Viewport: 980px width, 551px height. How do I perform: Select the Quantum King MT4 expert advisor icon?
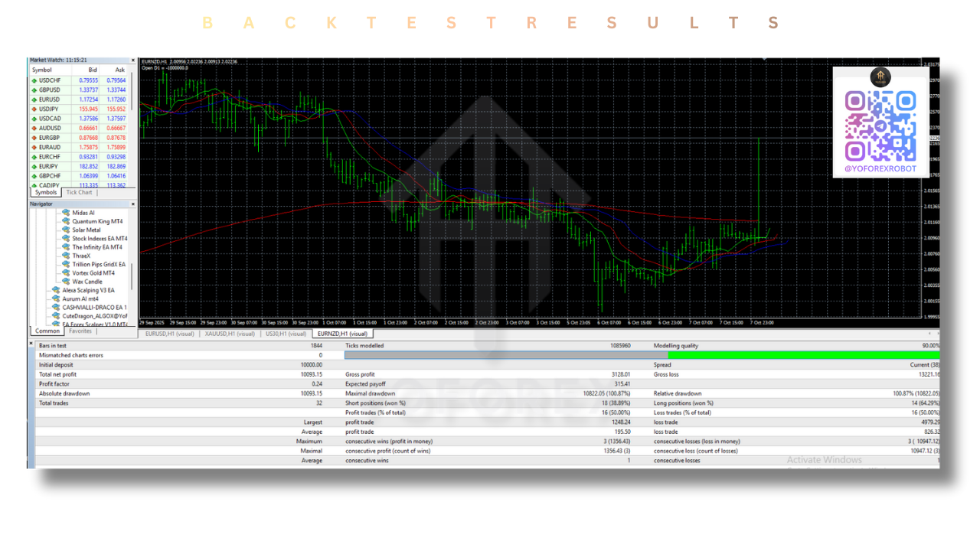(65, 221)
